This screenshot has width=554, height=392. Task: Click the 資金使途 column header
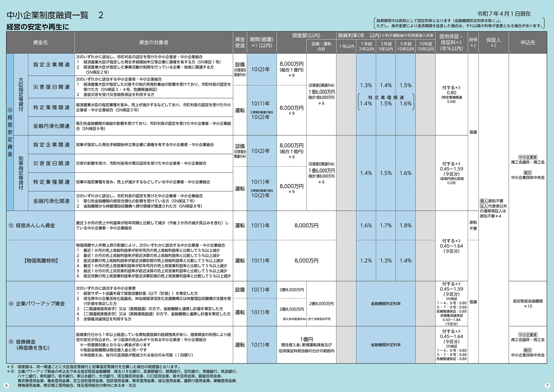click(240, 42)
